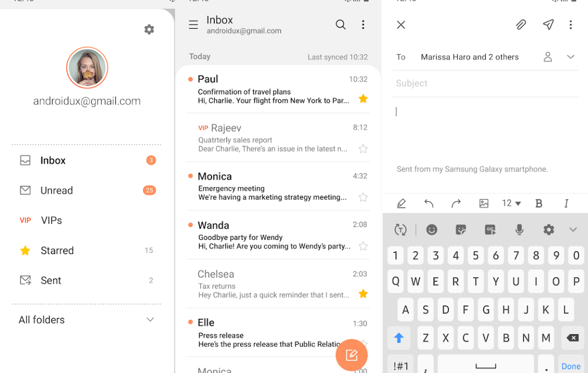Open the emoji picker on keyboard
Screen dimensions: 588x373
432,230
